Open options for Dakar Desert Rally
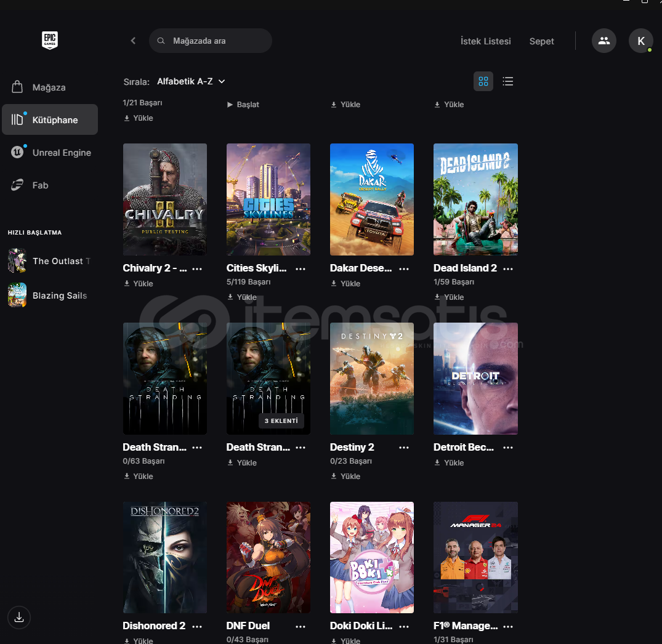 coord(404,269)
